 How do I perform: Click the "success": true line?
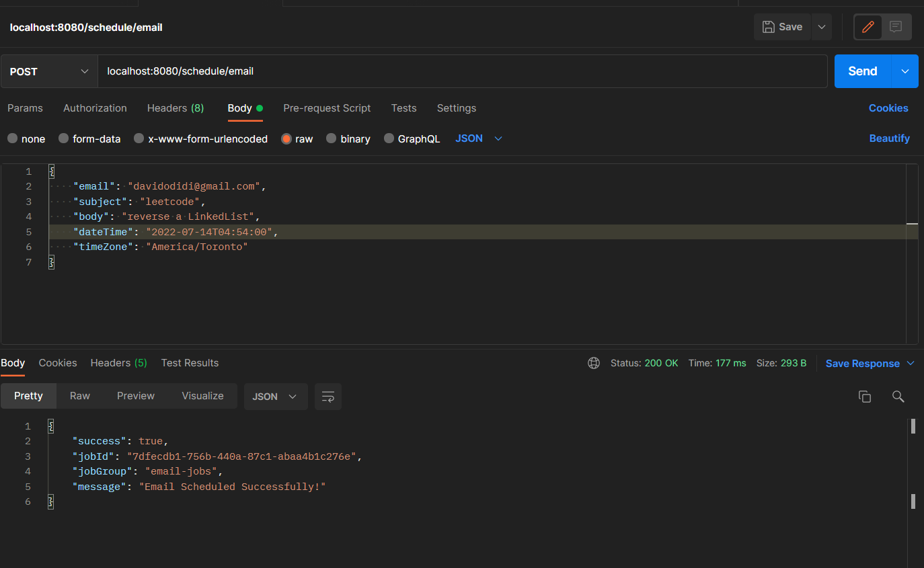(120, 441)
